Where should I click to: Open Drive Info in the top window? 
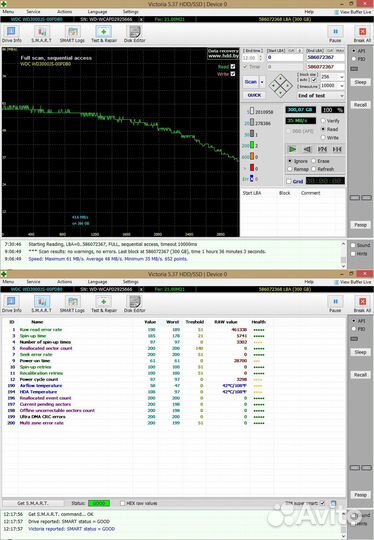click(11, 34)
